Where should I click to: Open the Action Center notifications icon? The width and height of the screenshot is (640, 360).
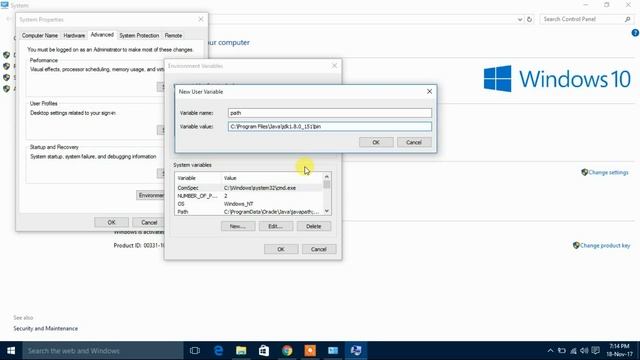click(x=596, y=351)
